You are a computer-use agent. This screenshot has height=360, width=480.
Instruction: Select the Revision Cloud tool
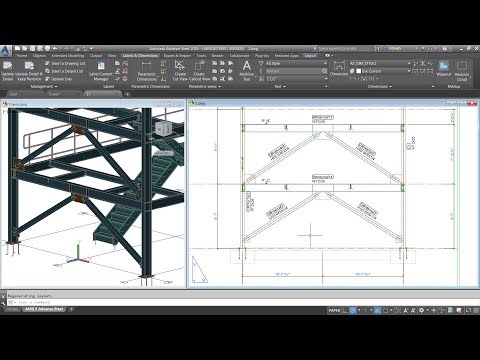pyautogui.click(x=462, y=71)
